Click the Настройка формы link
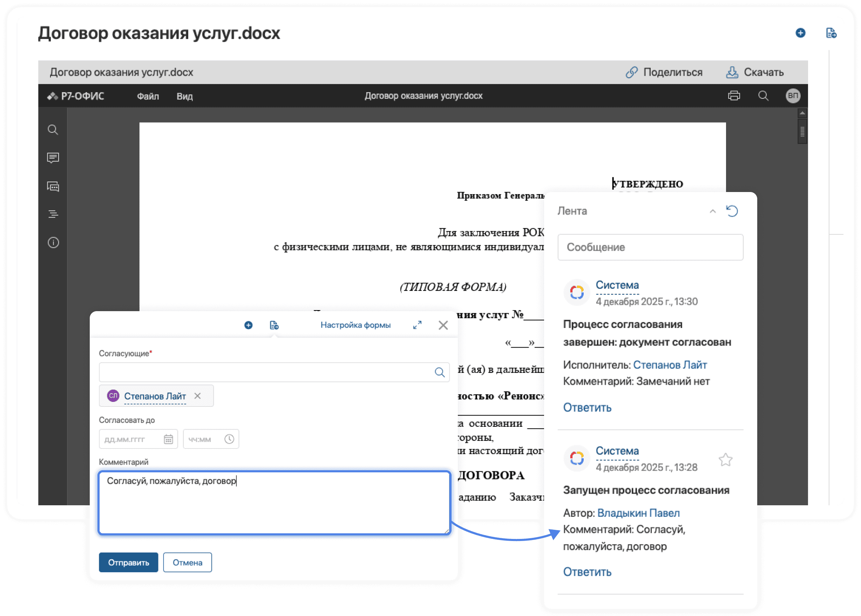This screenshot has height=616, width=861. point(355,325)
